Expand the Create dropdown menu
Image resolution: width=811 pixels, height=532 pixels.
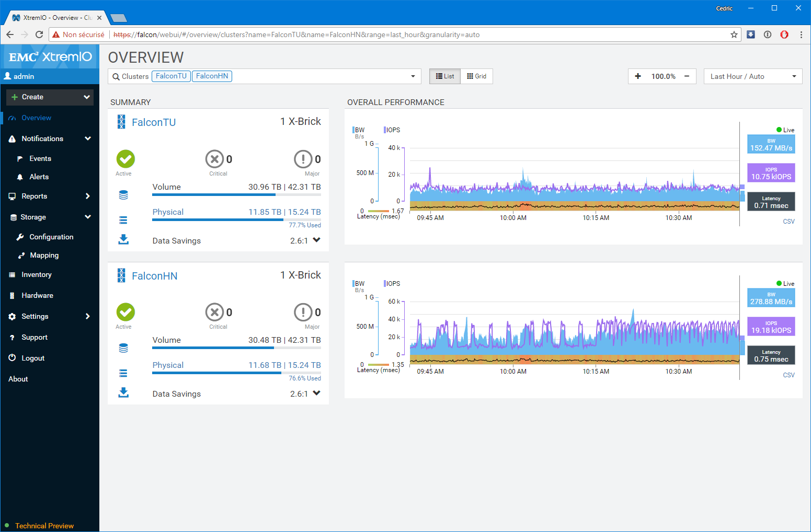[x=50, y=97]
